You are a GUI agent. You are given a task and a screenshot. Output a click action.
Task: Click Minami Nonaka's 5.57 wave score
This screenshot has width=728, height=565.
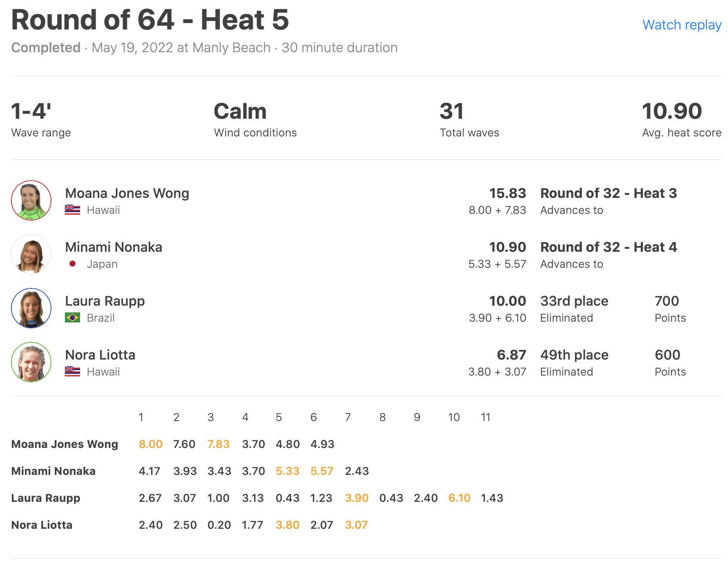click(x=322, y=471)
